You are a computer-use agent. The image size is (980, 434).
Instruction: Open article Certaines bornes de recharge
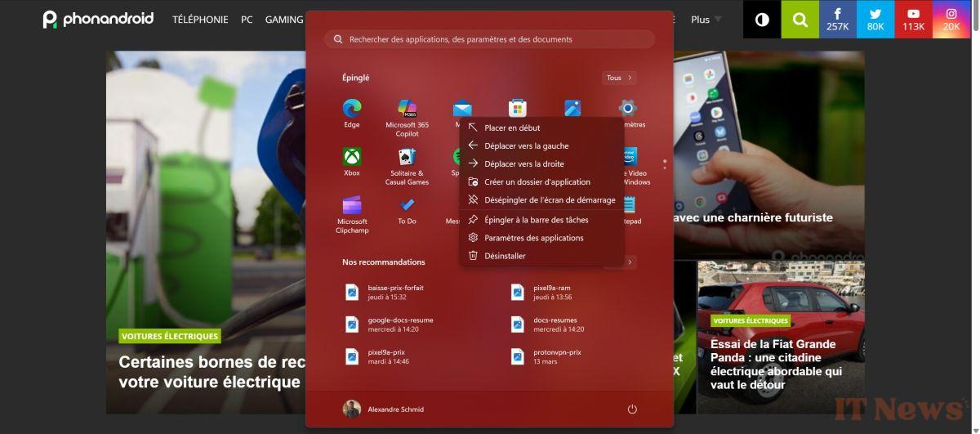click(212, 372)
